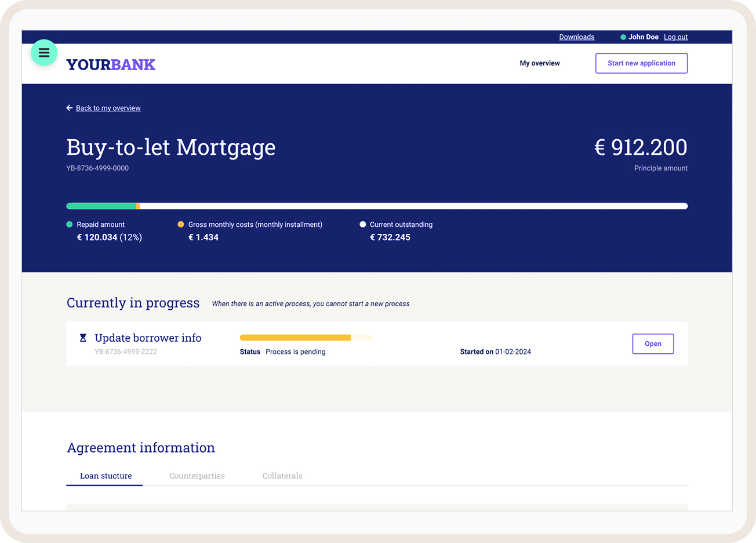
Task: Follow Back to my overview link
Action: (x=108, y=108)
